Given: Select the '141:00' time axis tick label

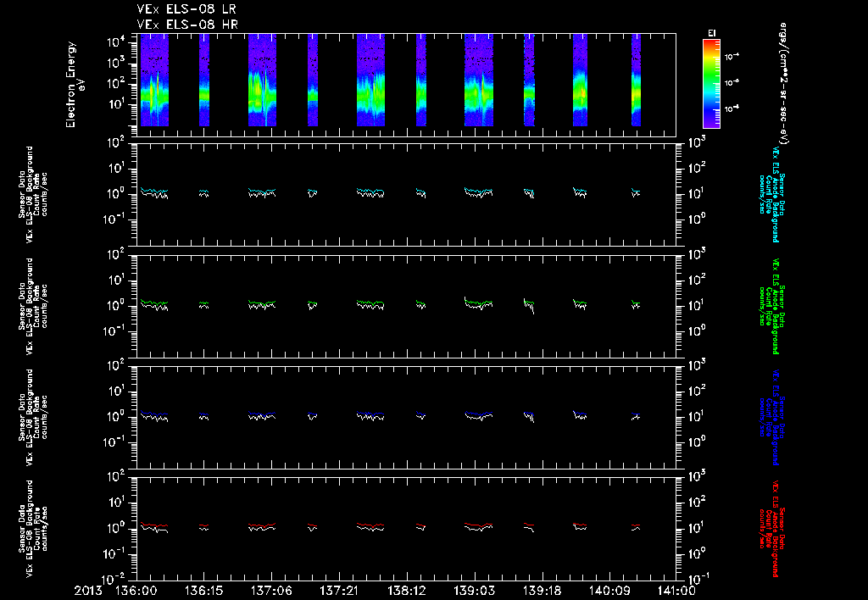Looking at the screenshot, I should click(x=676, y=592).
